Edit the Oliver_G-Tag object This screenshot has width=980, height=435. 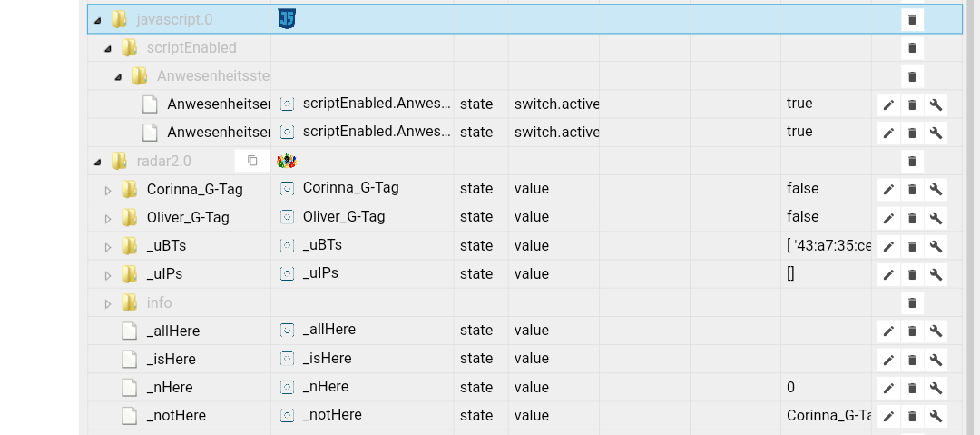point(888,218)
